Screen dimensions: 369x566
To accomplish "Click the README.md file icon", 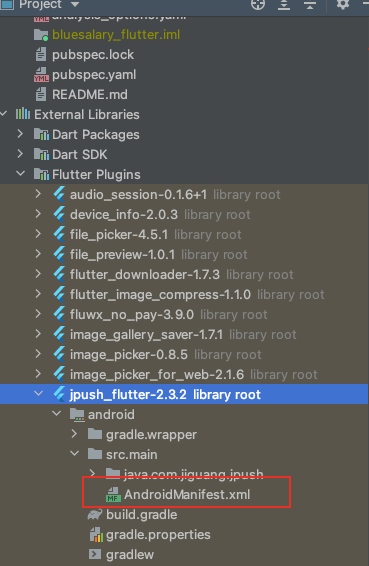I will [41, 95].
